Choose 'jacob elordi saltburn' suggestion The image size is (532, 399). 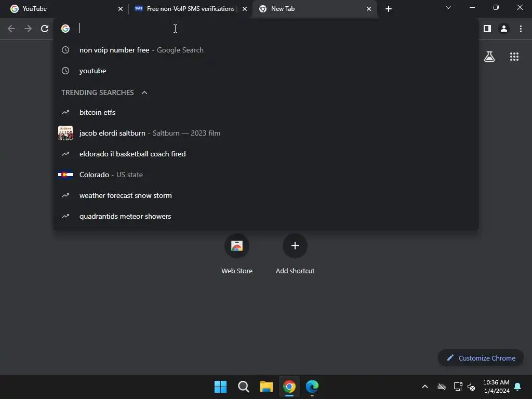pyautogui.click(x=266, y=133)
